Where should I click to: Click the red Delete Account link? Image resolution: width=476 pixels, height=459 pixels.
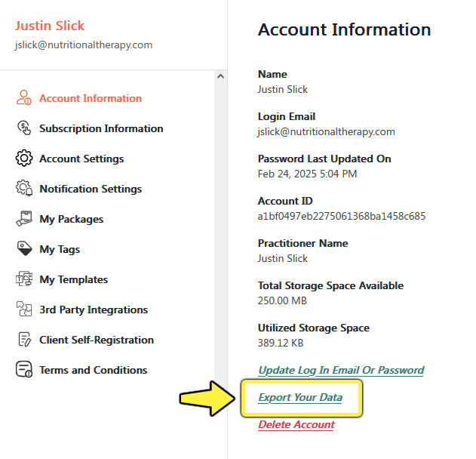(x=296, y=424)
